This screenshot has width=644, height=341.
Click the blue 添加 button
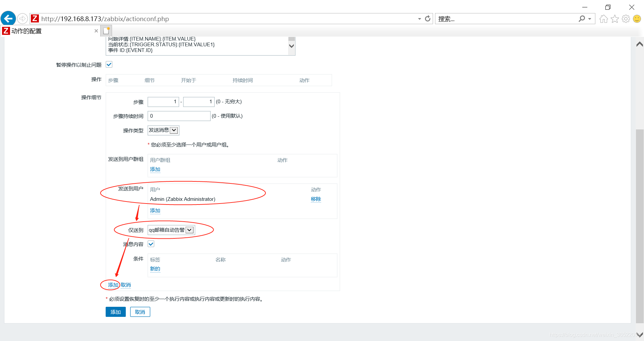[x=116, y=312]
